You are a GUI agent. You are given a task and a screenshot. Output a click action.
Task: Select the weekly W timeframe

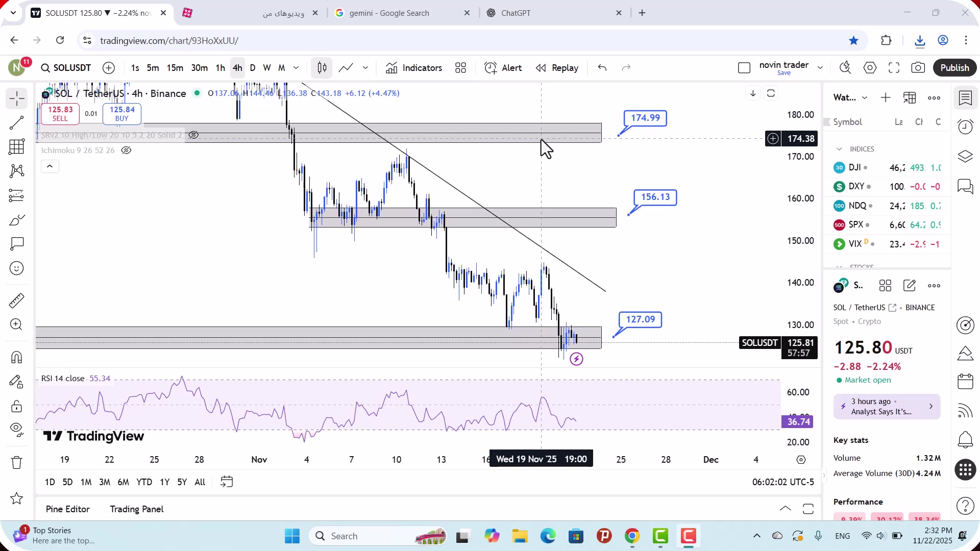click(266, 68)
